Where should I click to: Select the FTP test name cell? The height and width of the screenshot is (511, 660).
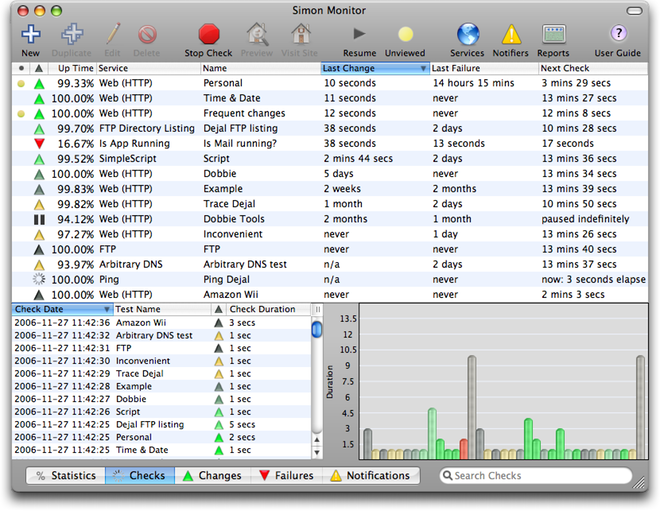(x=212, y=250)
